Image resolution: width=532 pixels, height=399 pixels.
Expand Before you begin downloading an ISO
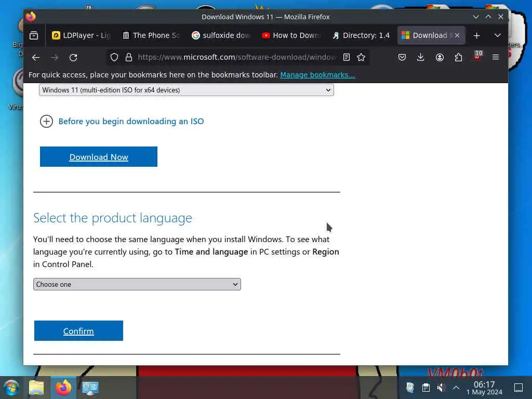122,122
